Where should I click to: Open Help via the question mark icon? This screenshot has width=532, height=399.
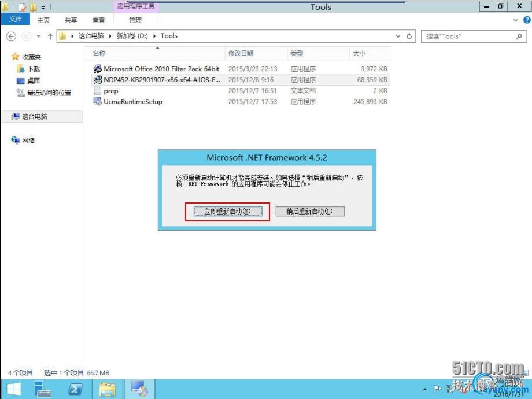(x=527, y=20)
